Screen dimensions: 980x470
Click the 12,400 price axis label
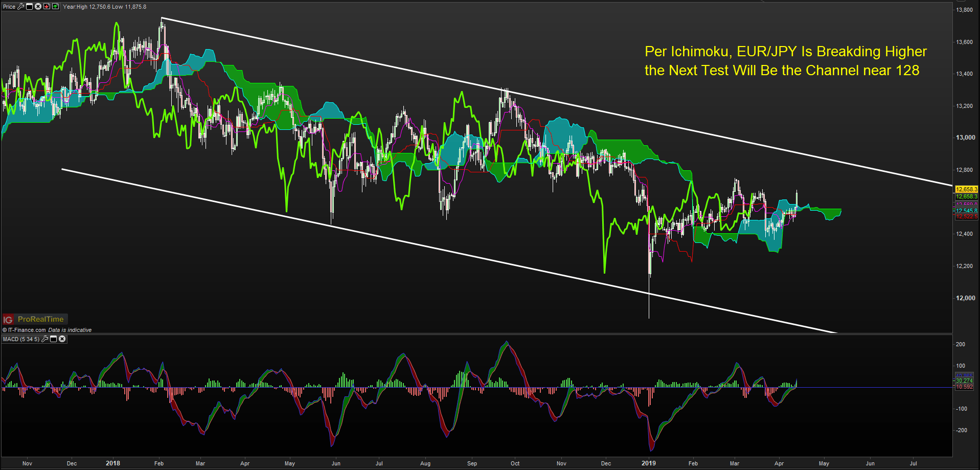[965, 234]
